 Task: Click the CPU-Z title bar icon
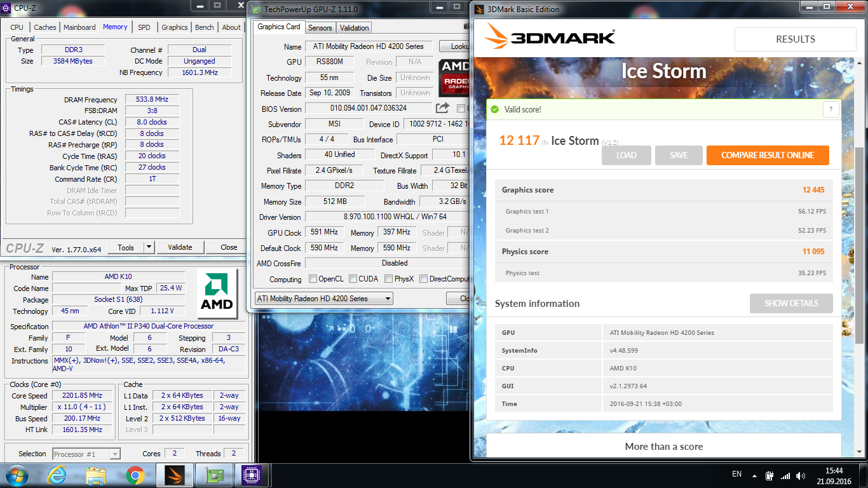[7, 8]
